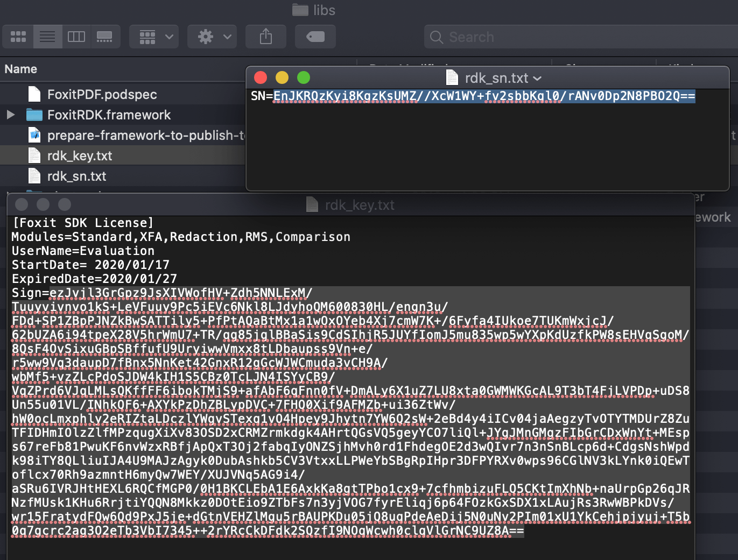Zoom the rdk_sn.txt window
The height and width of the screenshot is (560, 738).
(x=304, y=77)
